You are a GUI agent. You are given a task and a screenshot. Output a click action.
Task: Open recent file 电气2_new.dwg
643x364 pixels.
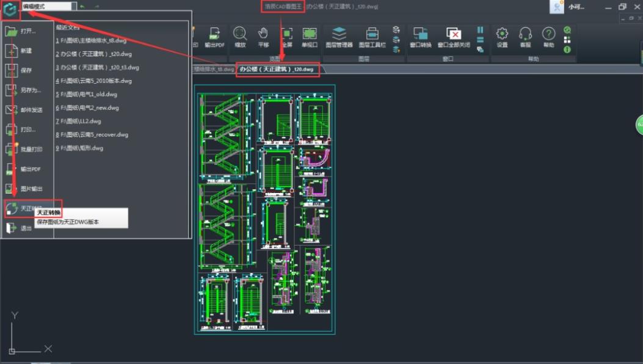[87, 107]
